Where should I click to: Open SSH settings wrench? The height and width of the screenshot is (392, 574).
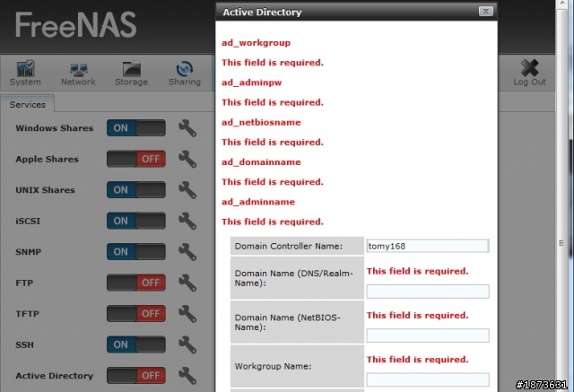187,344
